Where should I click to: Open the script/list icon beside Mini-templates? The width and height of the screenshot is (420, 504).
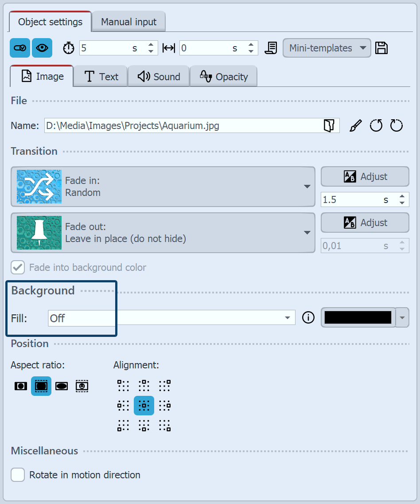[271, 48]
